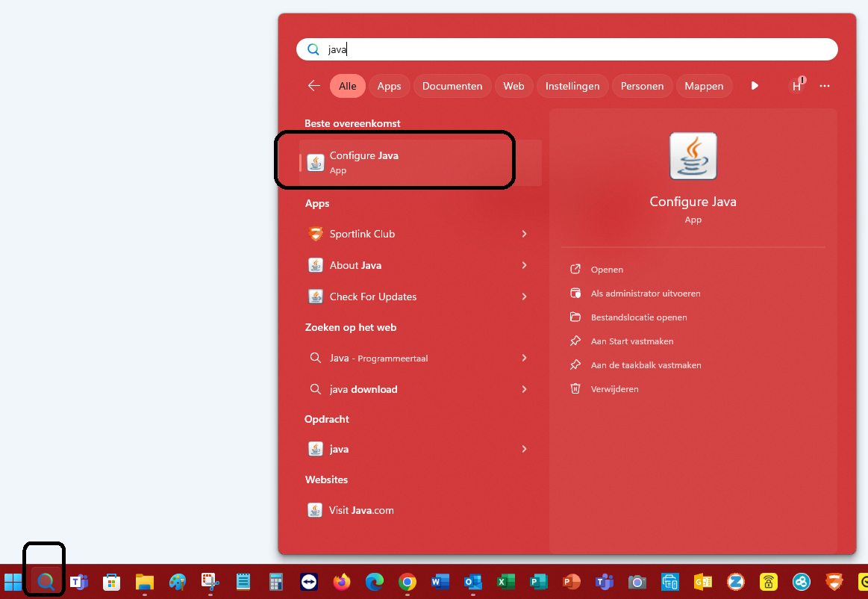This screenshot has width=868, height=599.
Task: Open the three-dot more options menu
Action: tap(825, 86)
